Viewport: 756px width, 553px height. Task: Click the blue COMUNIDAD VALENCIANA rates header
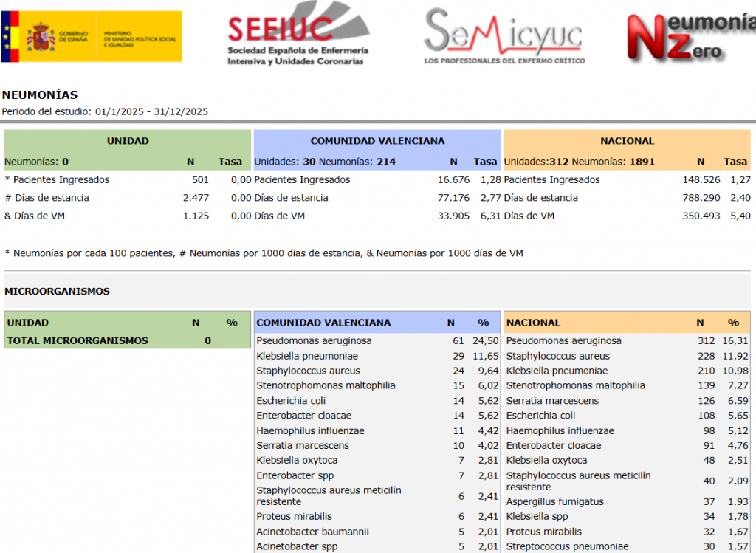pyautogui.click(x=377, y=141)
